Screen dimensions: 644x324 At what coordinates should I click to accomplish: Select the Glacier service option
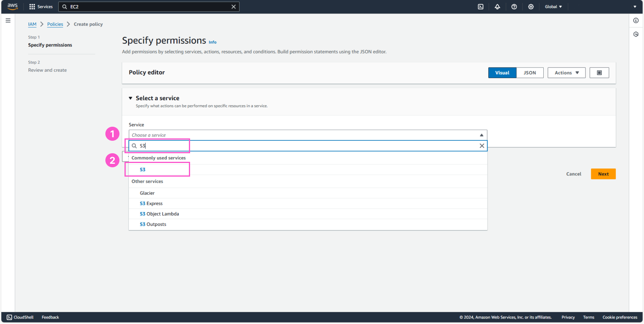click(x=308, y=193)
